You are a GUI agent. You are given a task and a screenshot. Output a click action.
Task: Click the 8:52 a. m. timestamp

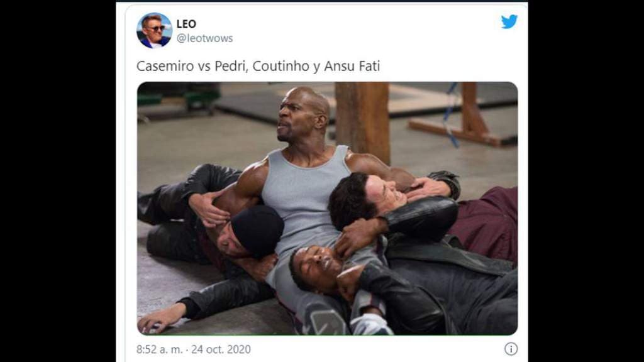(x=159, y=349)
